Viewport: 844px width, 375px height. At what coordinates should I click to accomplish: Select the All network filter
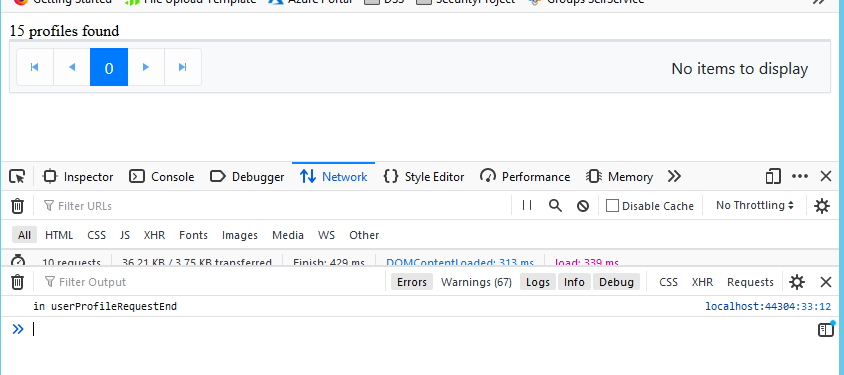(24, 235)
